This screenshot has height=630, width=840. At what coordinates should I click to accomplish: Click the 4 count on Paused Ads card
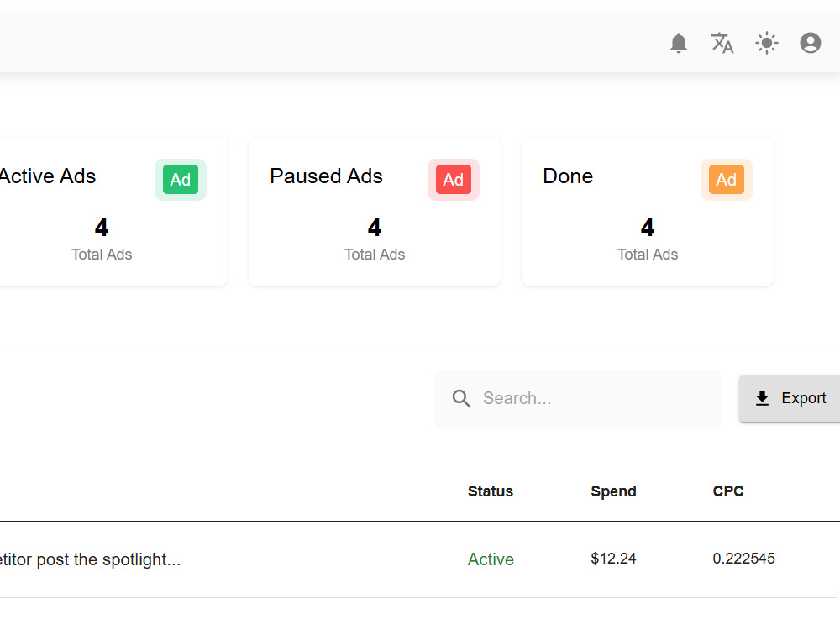click(375, 227)
